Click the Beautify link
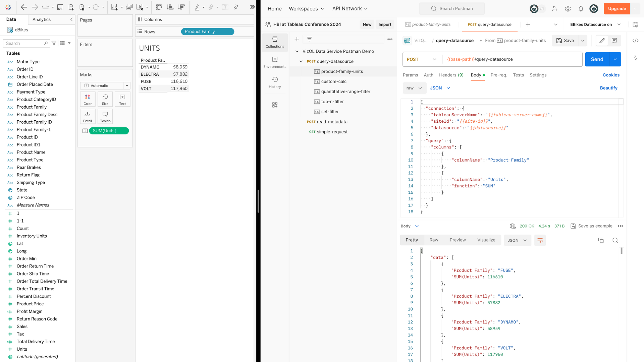644x362 pixels. [x=608, y=88]
